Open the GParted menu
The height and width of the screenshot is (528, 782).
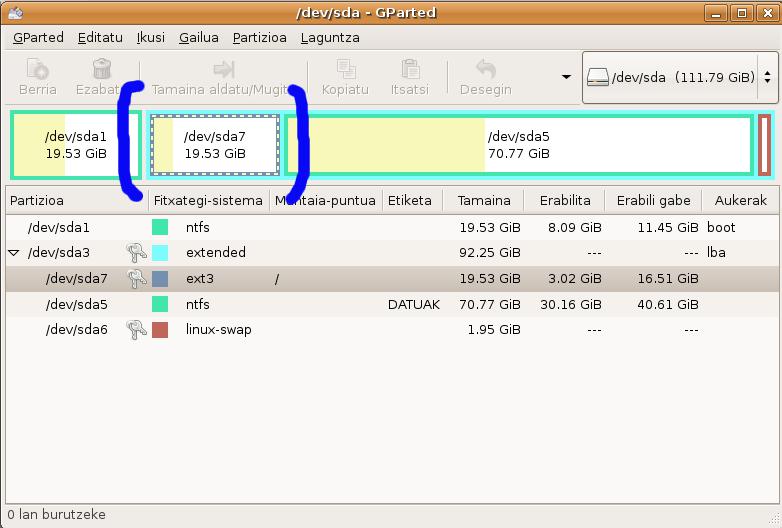pyautogui.click(x=38, y=37)
